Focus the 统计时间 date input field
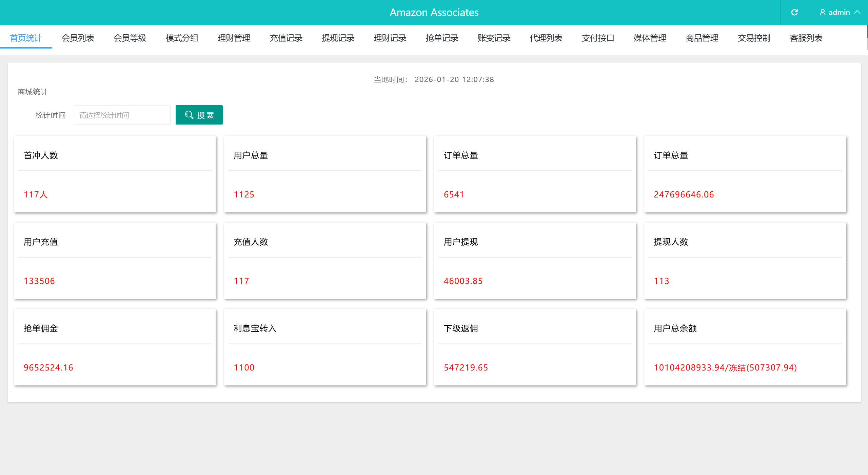This screenshot has width=868, height=475. [x=122, y=115]
